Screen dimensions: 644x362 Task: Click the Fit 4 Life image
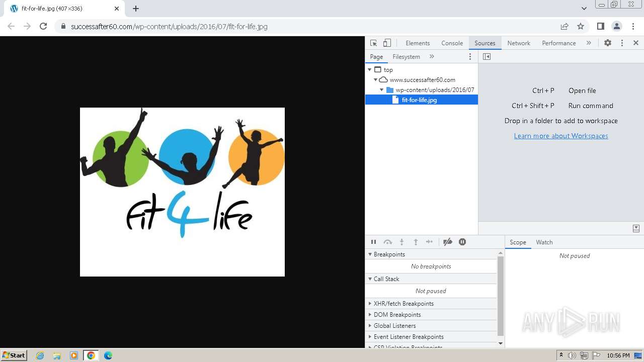(182, 192)
